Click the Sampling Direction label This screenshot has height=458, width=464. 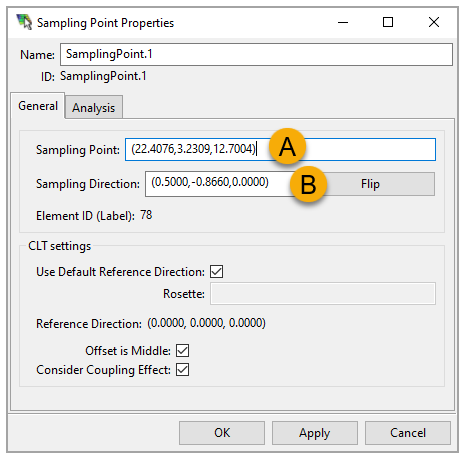(88, 184)
